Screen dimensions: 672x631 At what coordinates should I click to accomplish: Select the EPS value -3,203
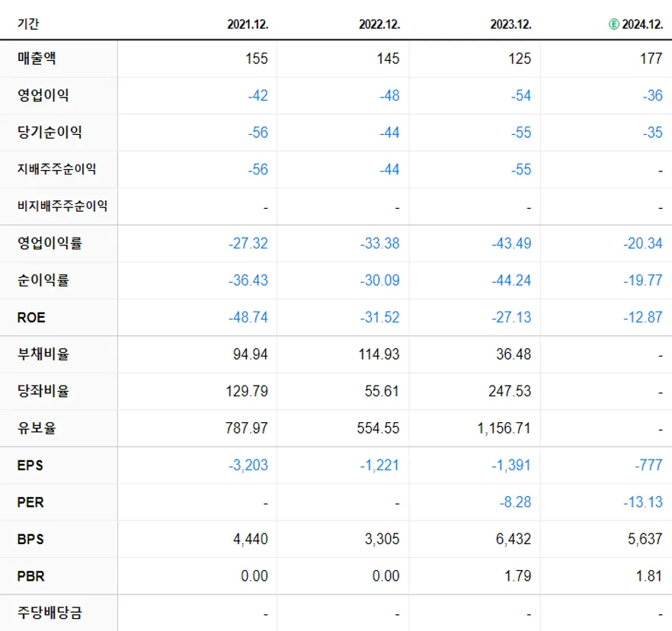248,465
